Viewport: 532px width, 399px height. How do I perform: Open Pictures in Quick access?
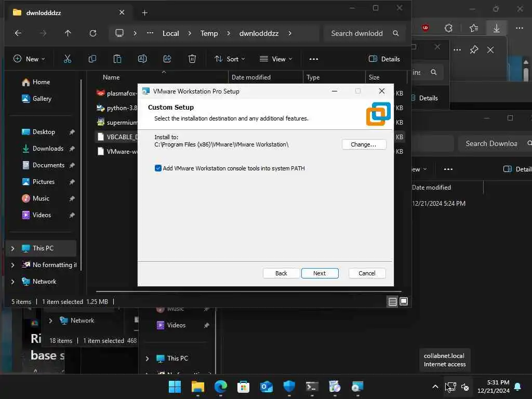coord(44,182)
